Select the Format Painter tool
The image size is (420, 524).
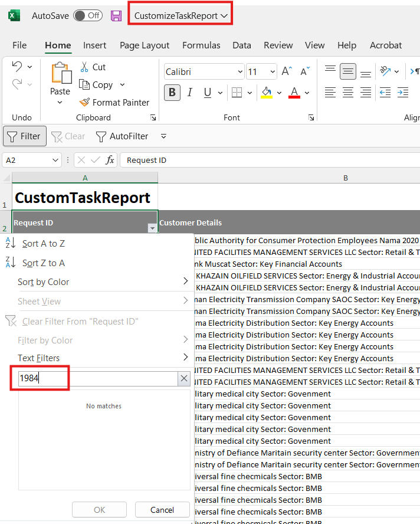pyautogui.click(x=114, y=102)
